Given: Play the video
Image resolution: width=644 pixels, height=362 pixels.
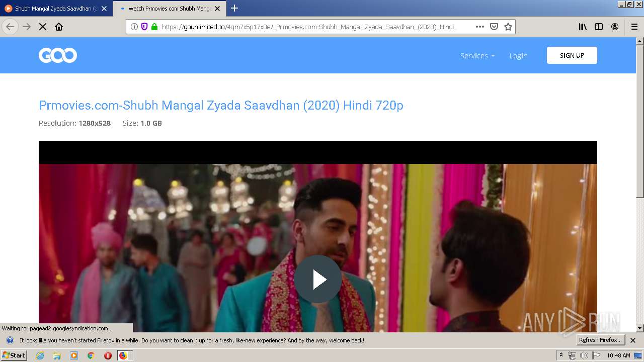Looking at the screenshot, I should click(x=318, y=279).
